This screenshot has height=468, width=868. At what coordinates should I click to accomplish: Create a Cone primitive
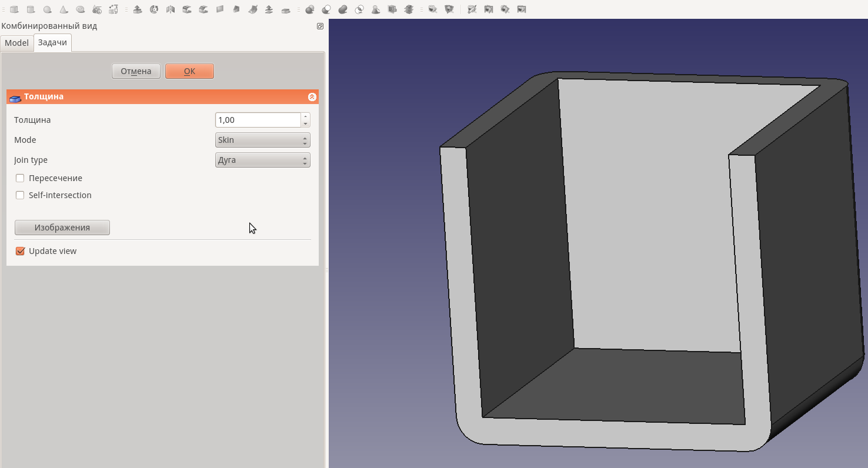coord(63,9)
